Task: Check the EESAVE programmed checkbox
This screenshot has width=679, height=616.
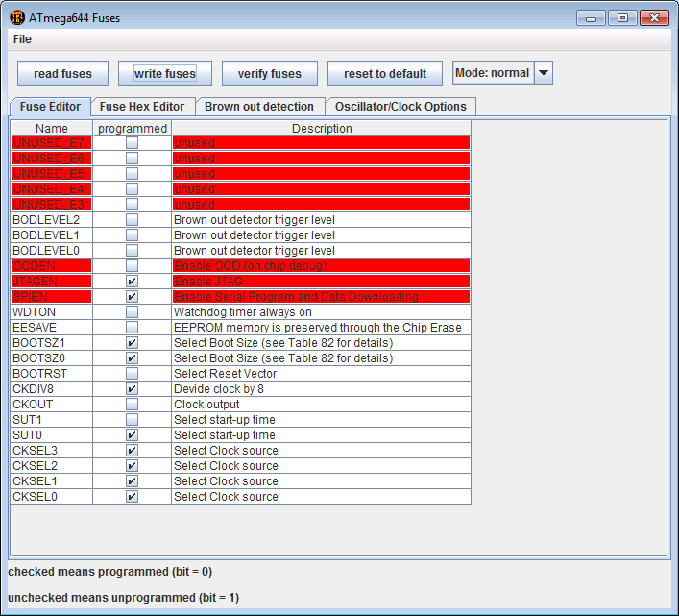Action: coord(133,328)
